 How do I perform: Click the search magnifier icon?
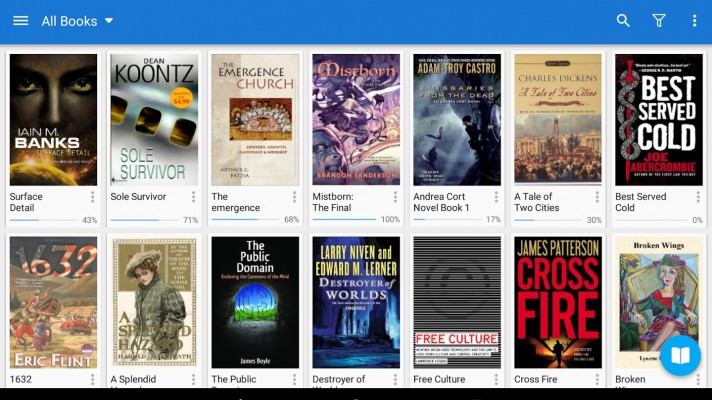(623, 21)
